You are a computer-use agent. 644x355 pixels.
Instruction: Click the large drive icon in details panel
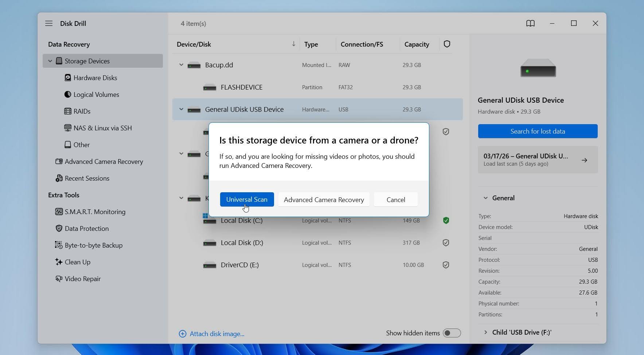(x=538, y=68)
